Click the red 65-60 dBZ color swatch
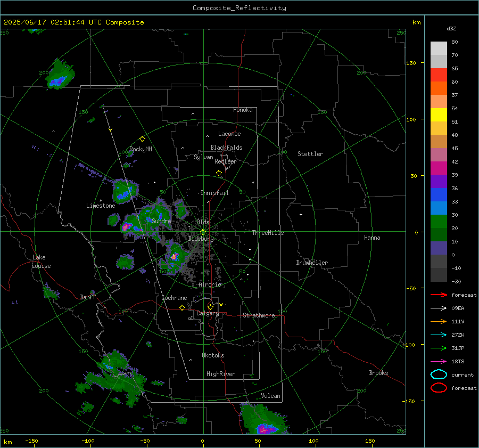 click(x=439, y=75)
